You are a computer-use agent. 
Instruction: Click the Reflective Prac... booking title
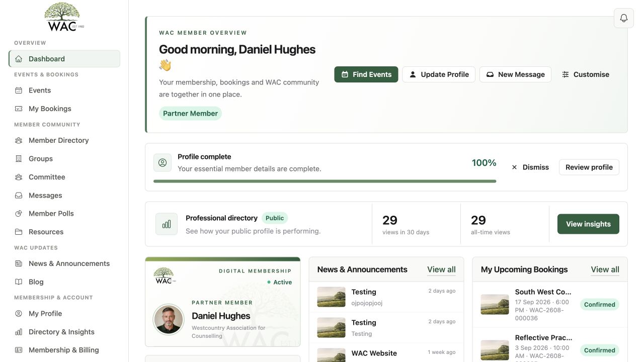(543, 338)
